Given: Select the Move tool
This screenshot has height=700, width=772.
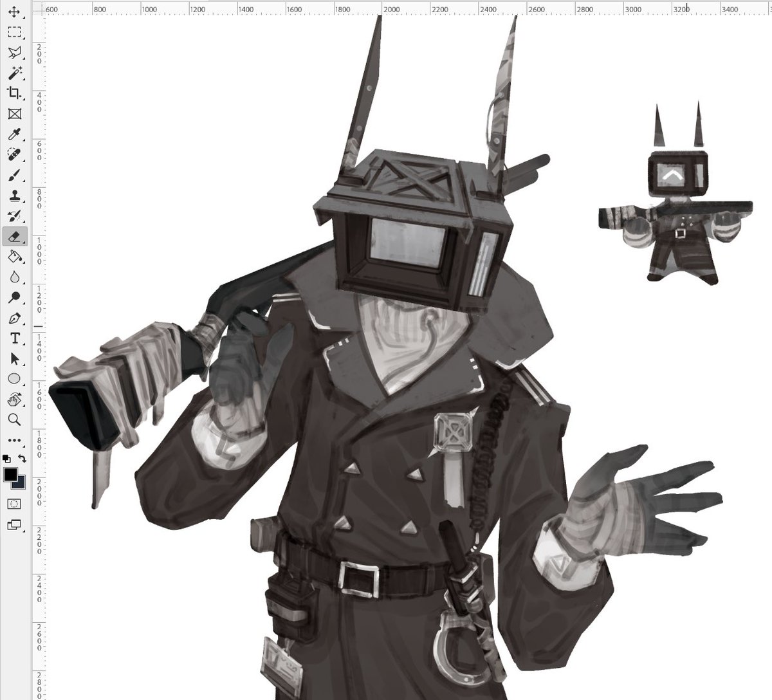Looking at the screenshot, I should (14, 12).
